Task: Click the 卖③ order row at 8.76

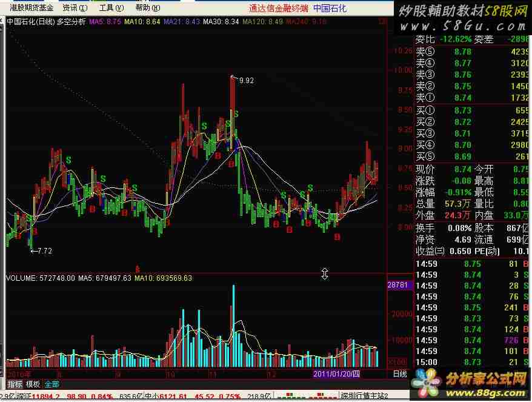Action: point(472,75)
